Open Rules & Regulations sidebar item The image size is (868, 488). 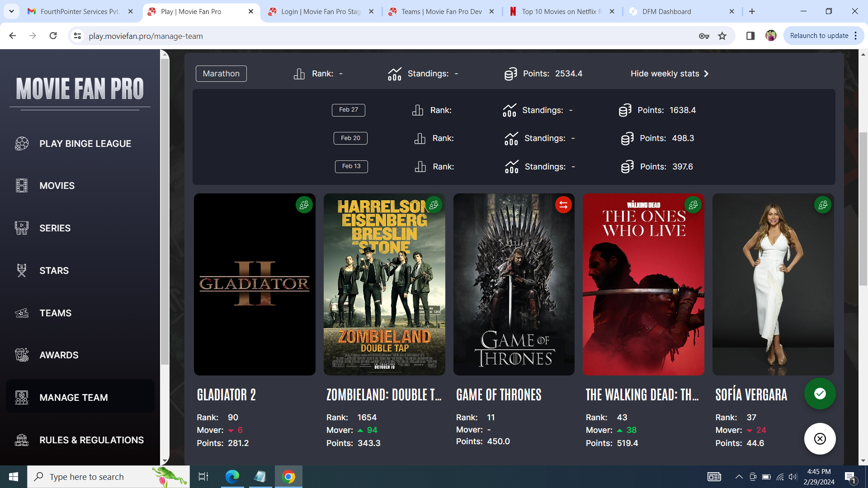tap(80, 440)
